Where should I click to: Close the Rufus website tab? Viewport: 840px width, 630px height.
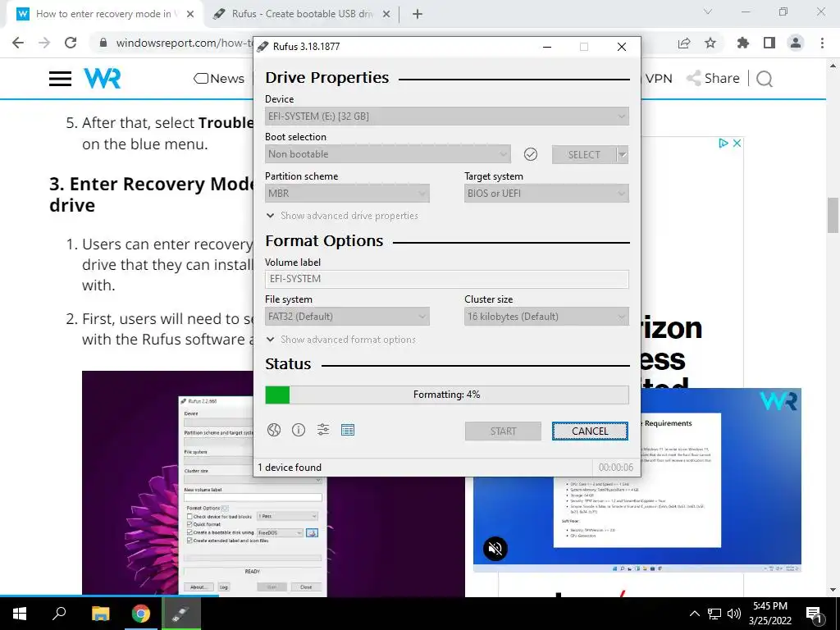coord(386,14)
